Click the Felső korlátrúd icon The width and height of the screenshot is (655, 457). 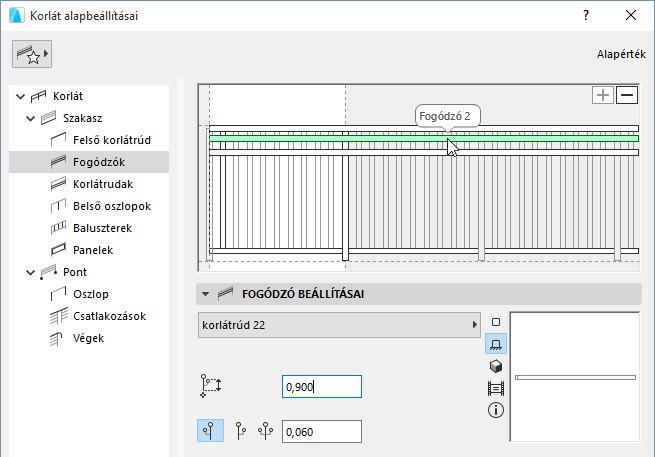point(58,140)
